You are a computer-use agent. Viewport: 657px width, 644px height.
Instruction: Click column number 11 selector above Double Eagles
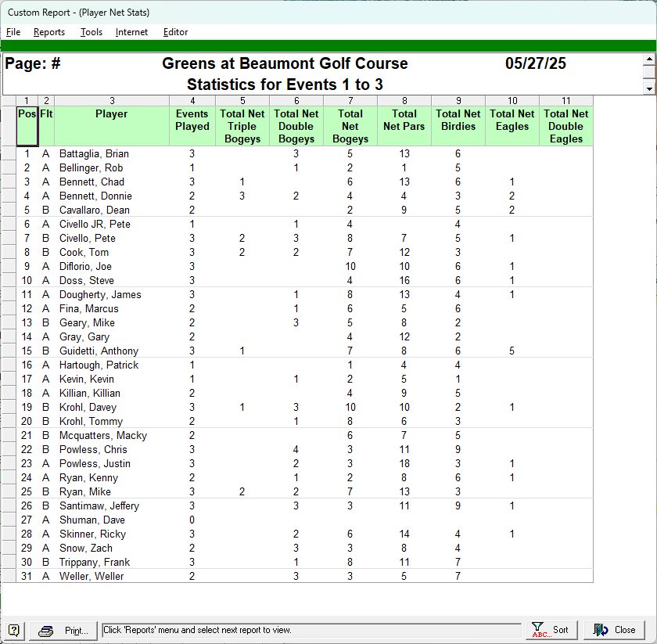[x=565, y=101]
